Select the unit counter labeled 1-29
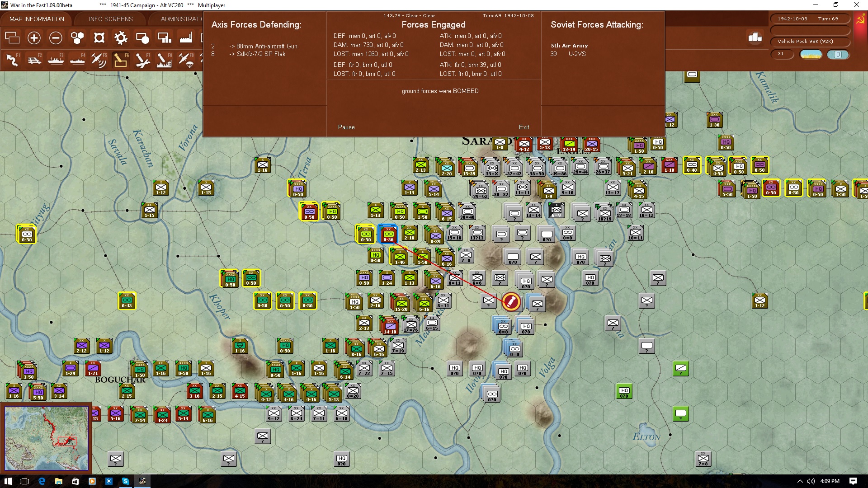This screenshot has width=868, height=488. 71,369
